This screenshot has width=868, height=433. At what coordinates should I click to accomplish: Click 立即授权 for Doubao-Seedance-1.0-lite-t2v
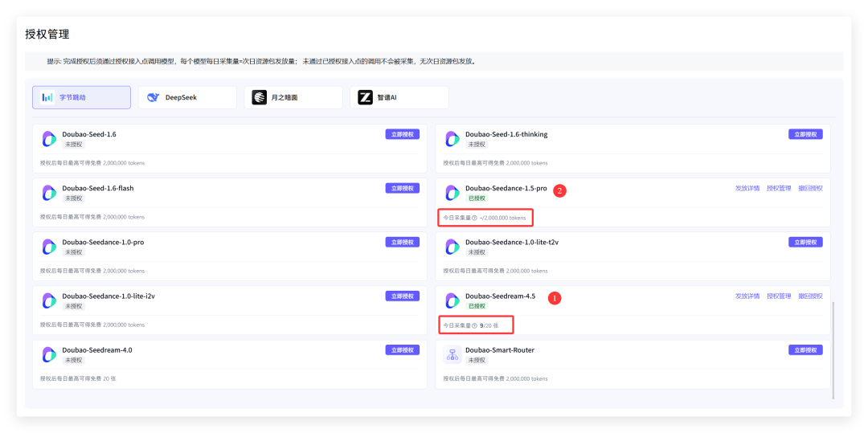tap(805, 242)
